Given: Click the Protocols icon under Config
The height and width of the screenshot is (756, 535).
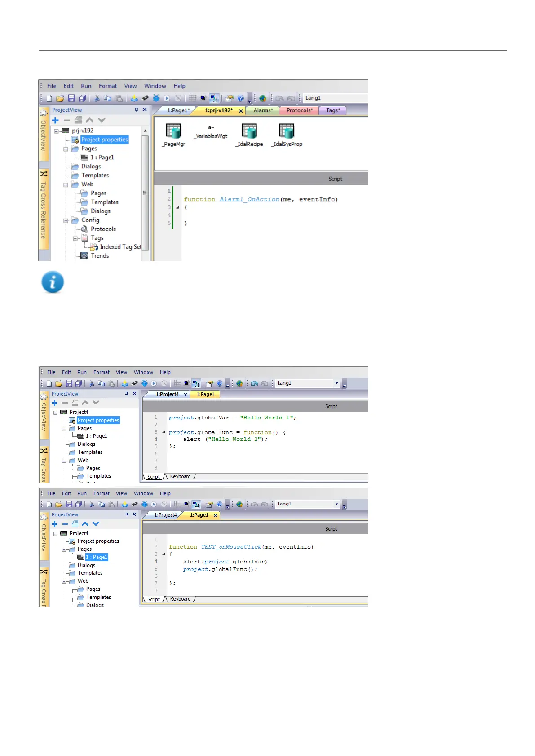Looking at the screenshot, I should click(x=84, y=229).
